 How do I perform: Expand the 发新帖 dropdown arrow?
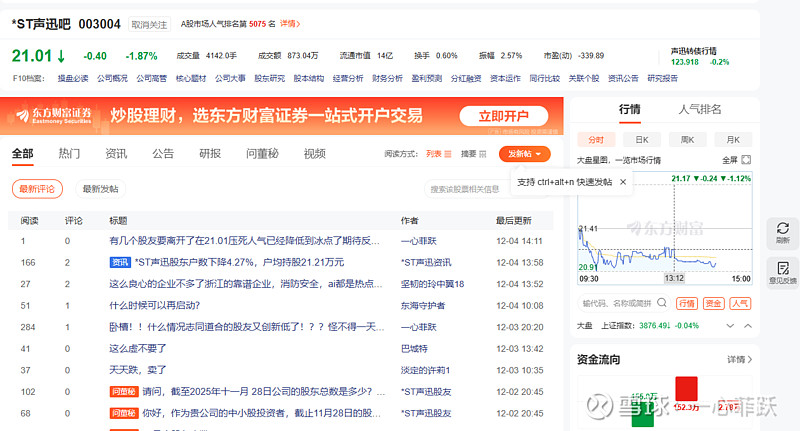tap(540, 154)
